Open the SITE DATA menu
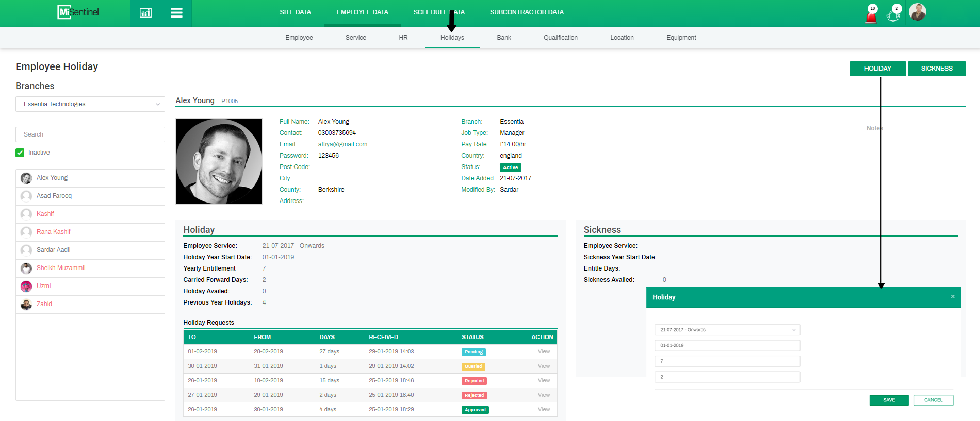Screen dimensions: 980x421 (295, 12)
